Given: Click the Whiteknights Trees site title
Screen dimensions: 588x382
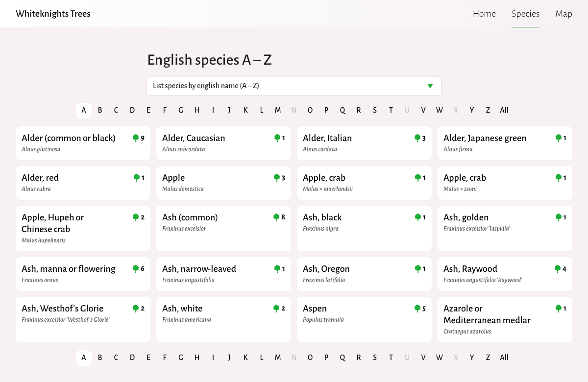Looking at the screenshot, I should click(x=53, y=14).
